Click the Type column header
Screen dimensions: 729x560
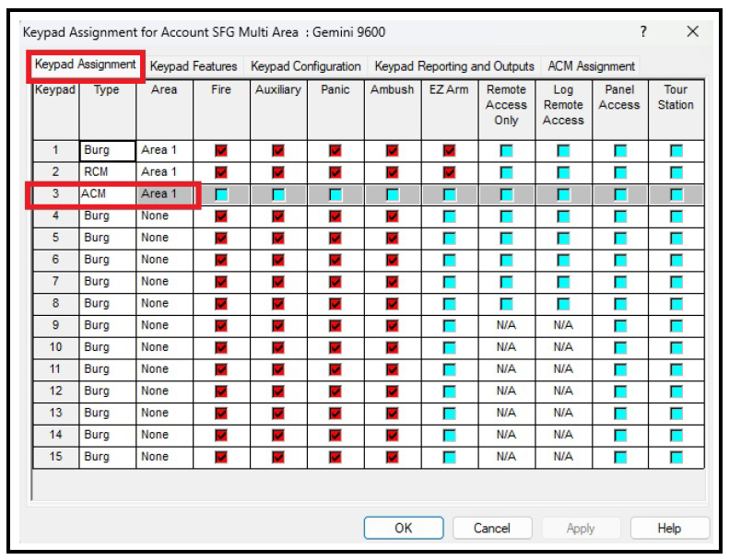pos(108,110)
